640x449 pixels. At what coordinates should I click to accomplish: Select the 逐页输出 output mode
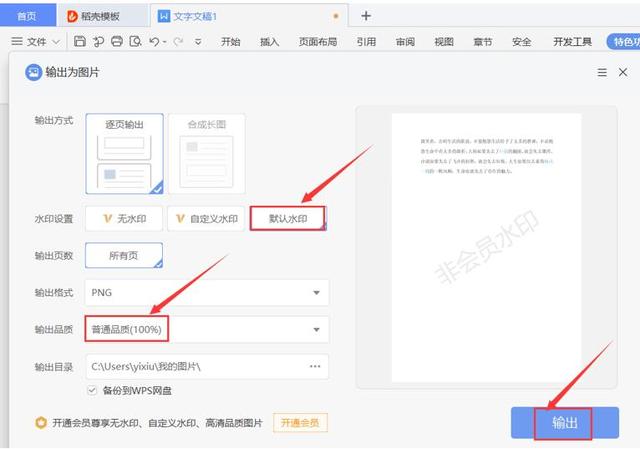(x=125, y=153)
